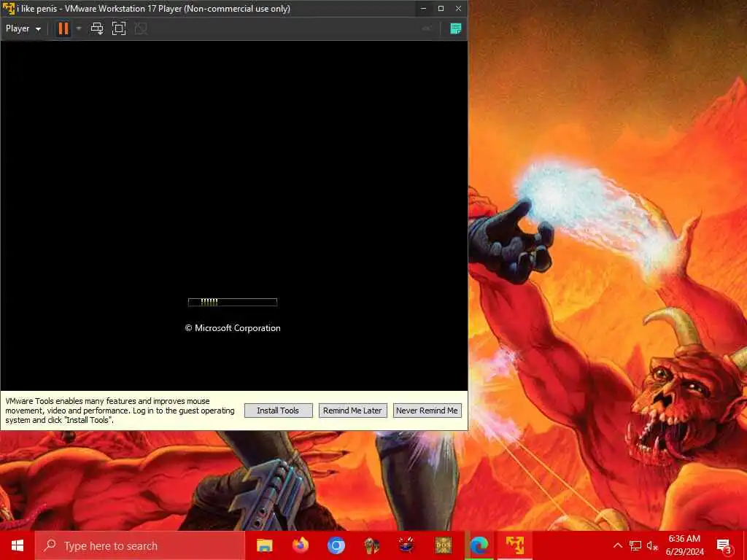Click the Send Ctrl+Alt+Del toolbar icon
The height and width of the screenshot is (560, 747).
coord(97,28)
